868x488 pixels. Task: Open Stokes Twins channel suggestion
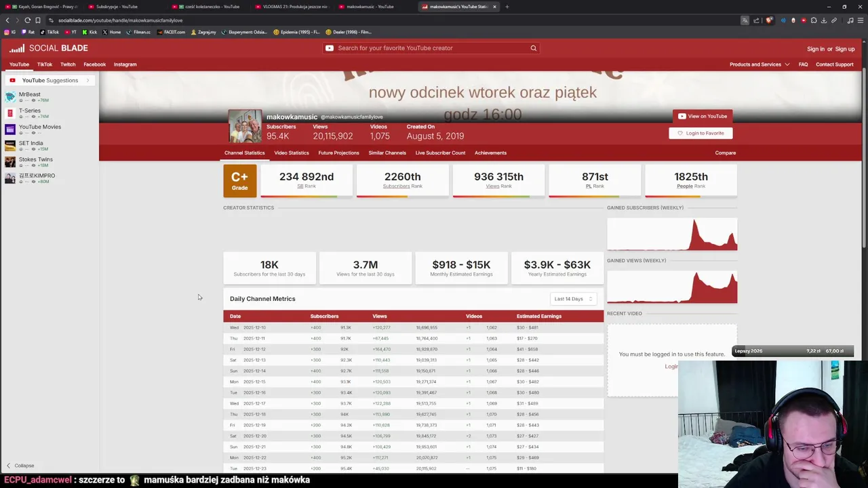click(x=35, y=162)
